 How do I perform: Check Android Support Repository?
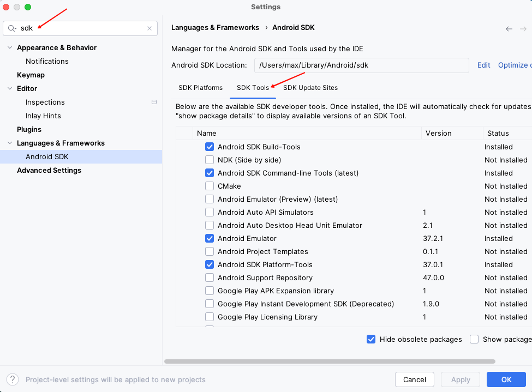tap(210, 278)
